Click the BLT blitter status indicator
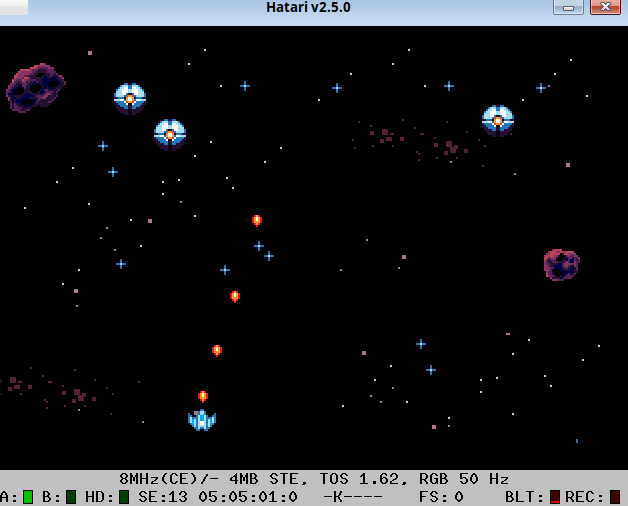The image size is (628, 506). pyautogui.click(x=555, y=497)
